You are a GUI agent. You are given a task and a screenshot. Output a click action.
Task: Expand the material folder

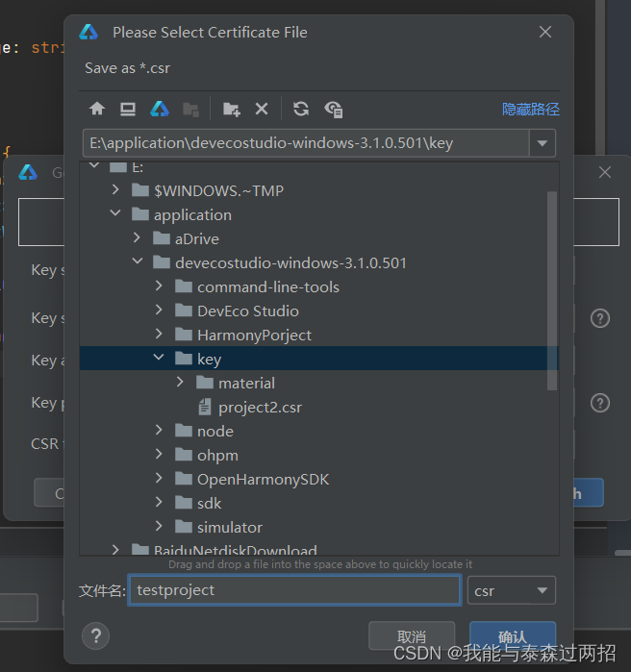[181, 382]
